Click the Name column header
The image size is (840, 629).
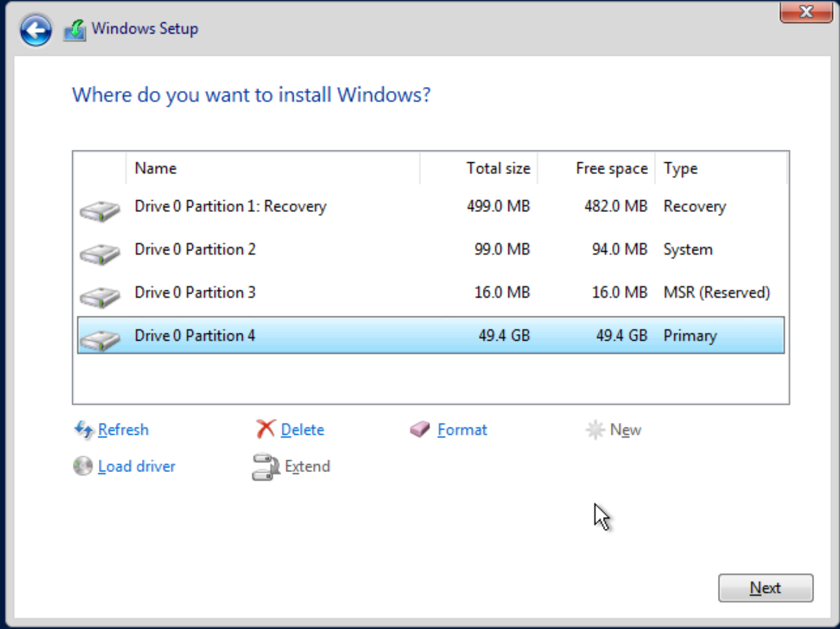(155, 168)
